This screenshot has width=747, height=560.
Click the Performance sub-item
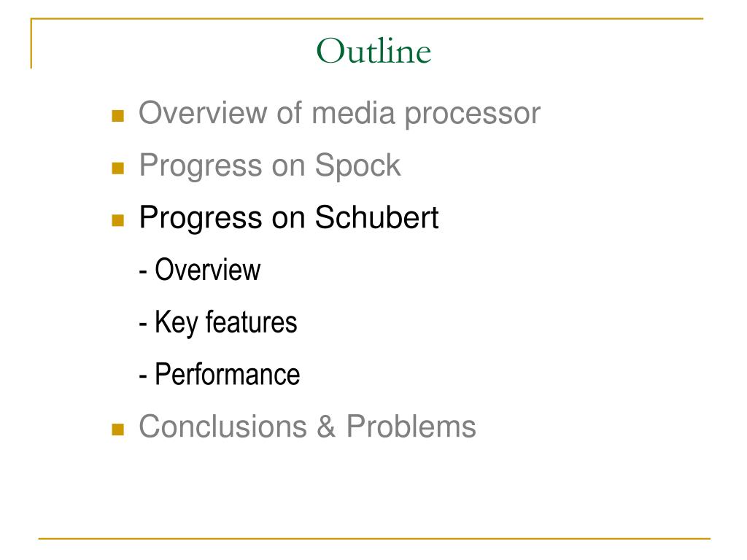tap(219, 374)
